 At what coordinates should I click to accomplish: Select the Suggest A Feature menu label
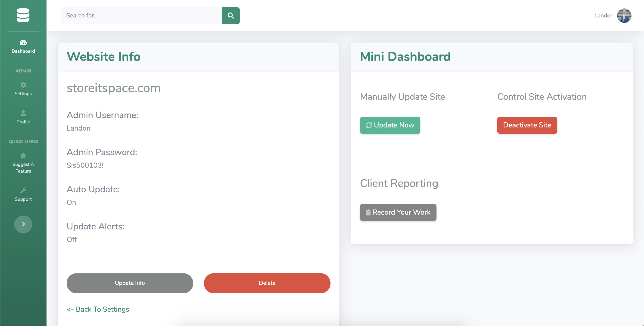[23, 167]
